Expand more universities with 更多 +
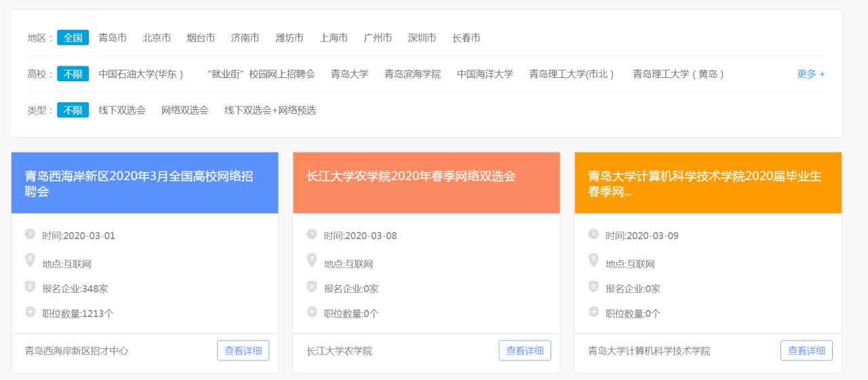This screenshot has width=868, height=380. [x=810, y=74]
